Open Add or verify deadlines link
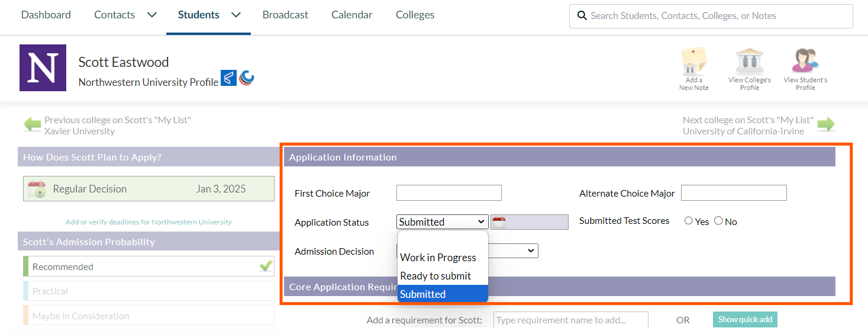868x334 pixels. 149,222
